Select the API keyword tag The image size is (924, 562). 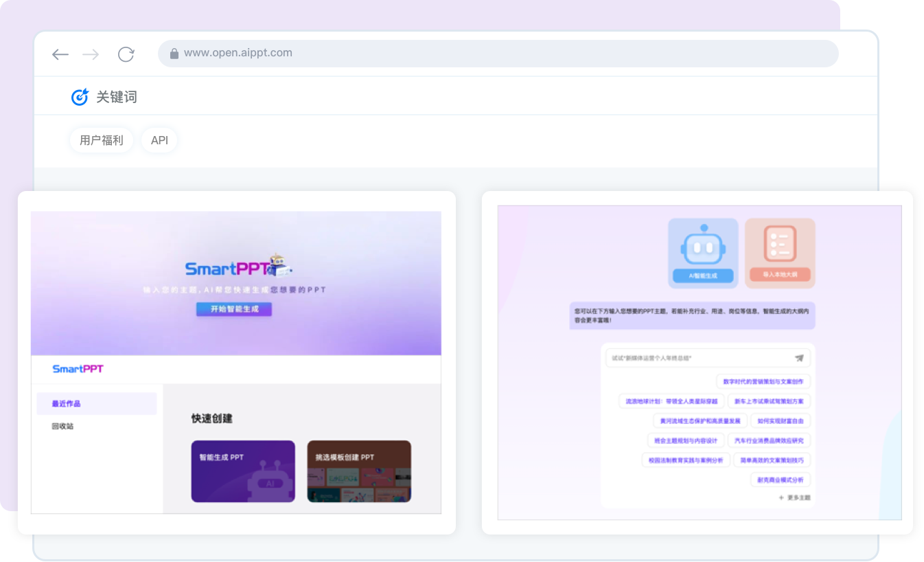tap(159, 140)
